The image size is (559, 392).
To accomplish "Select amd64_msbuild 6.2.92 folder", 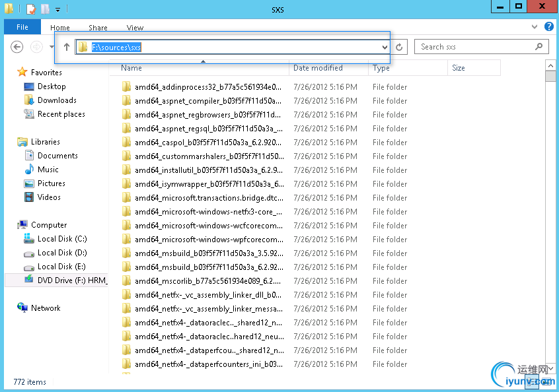I will pyautogui.click(x=209, y=267).
